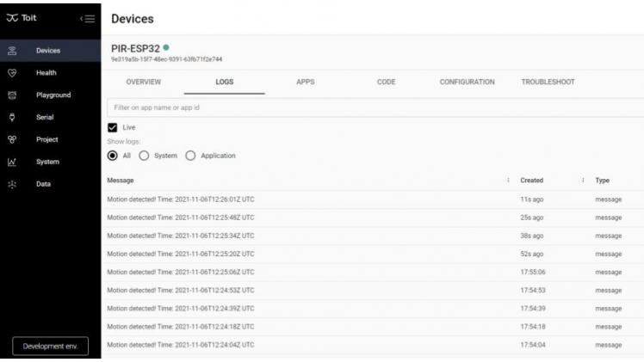
Task: Click the green online status dot
Action: click(166, 47)
